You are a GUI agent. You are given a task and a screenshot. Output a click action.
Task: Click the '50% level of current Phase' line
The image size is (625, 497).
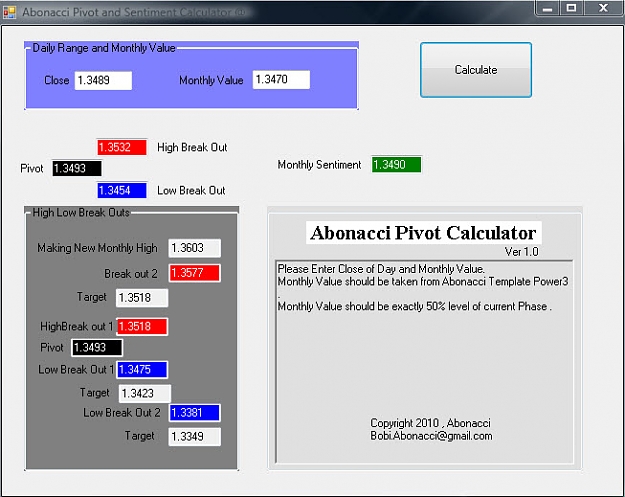pos(415,306)
